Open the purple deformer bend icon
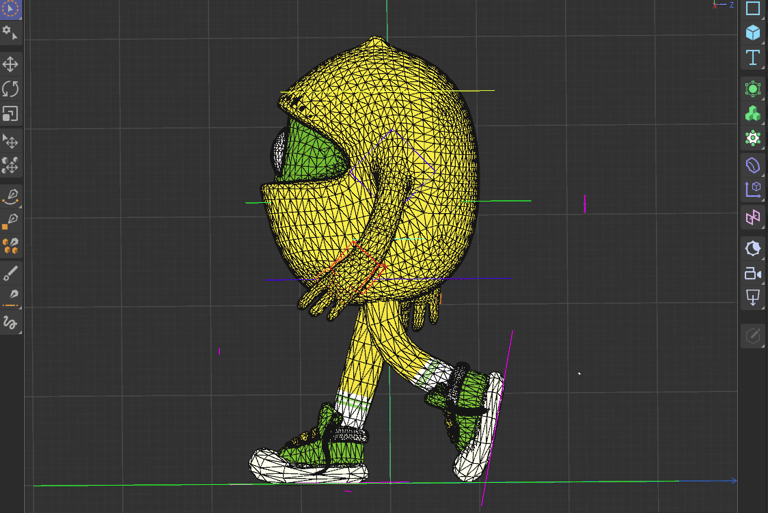Image resolution: width=768 pixels, height=513 pixels. click(x=753, y=165)
